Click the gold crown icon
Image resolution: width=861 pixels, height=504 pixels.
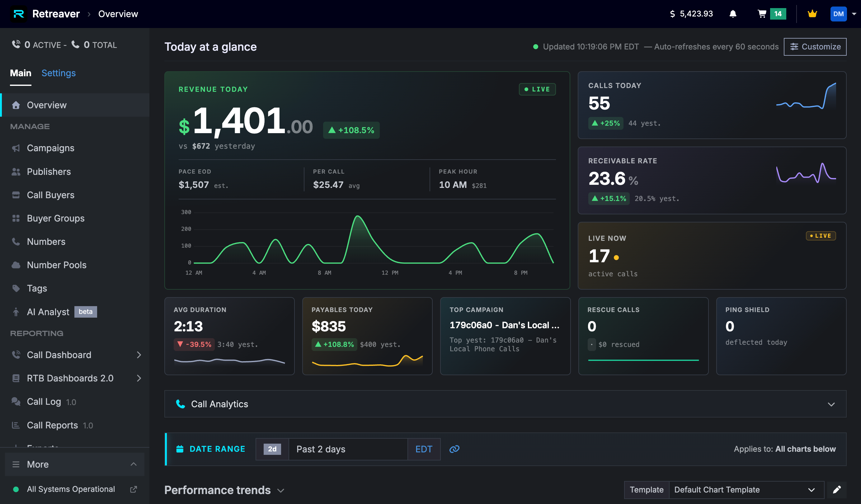click(812, 14)
